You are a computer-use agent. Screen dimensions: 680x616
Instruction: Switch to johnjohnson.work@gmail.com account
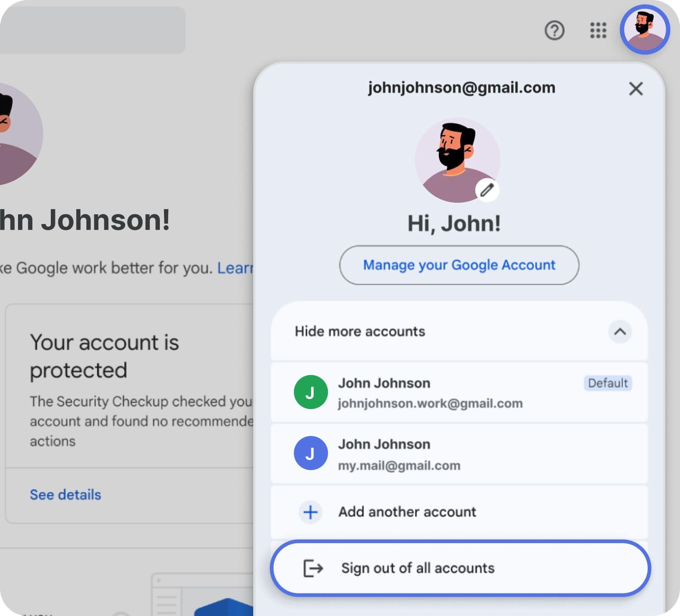459,393
